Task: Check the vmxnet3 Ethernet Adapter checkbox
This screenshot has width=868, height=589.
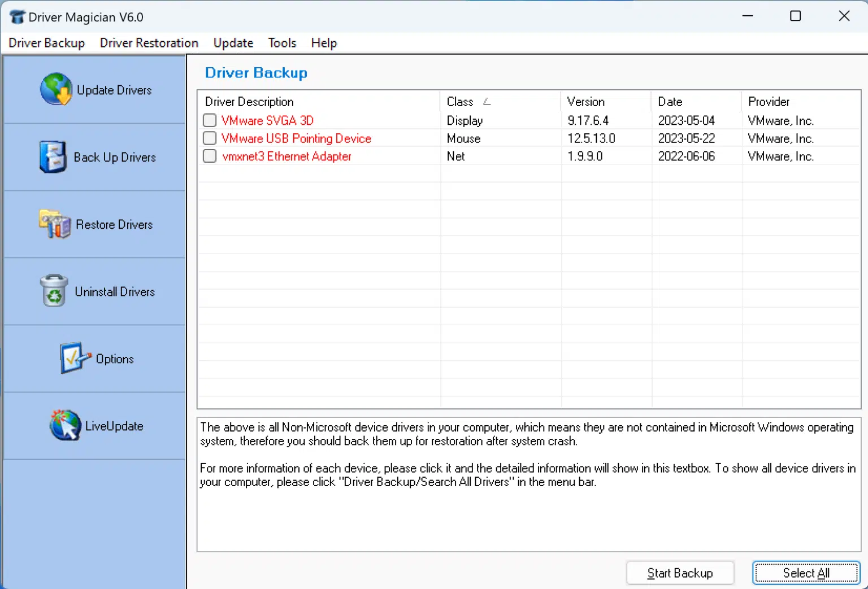Action: (x=210, y=156)
